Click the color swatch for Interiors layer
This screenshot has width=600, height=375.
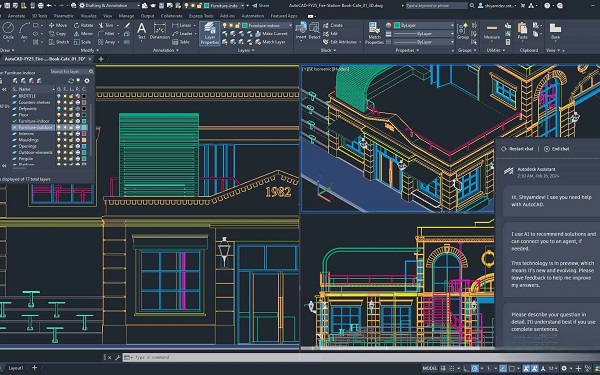point(84,134)
